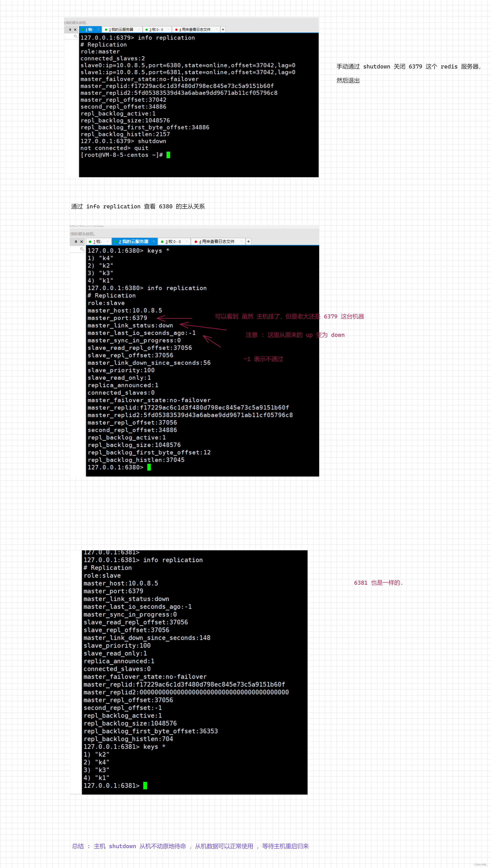Click 'master_link_down_since_seconds:56' line
This screenshot has height=868, width=491.
tap(149, 363)
